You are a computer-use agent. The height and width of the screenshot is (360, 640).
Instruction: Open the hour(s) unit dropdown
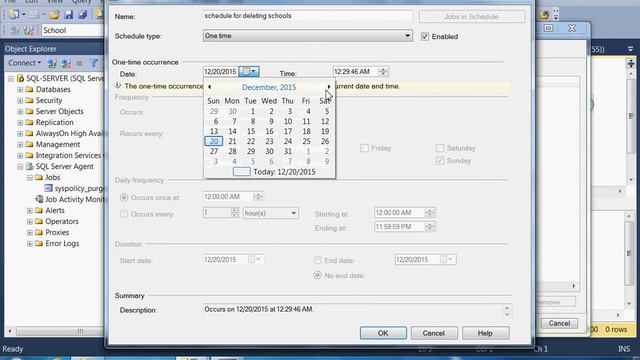(293, 213)
